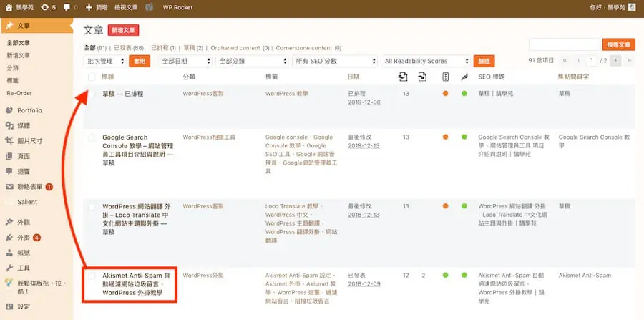Click the red 新增文章 button beside the heading

(x=124, y=30)
